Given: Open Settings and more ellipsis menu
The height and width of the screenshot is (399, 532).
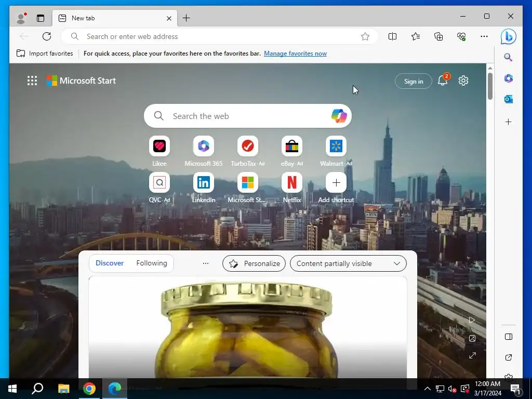Looking at the screenshot, I should (484, 36).
